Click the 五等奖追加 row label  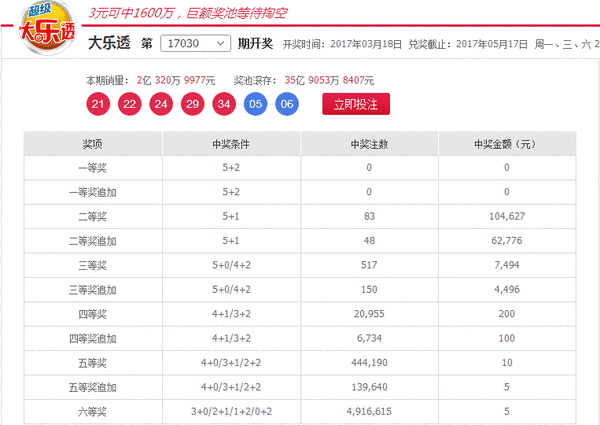[x=93, y=388]
